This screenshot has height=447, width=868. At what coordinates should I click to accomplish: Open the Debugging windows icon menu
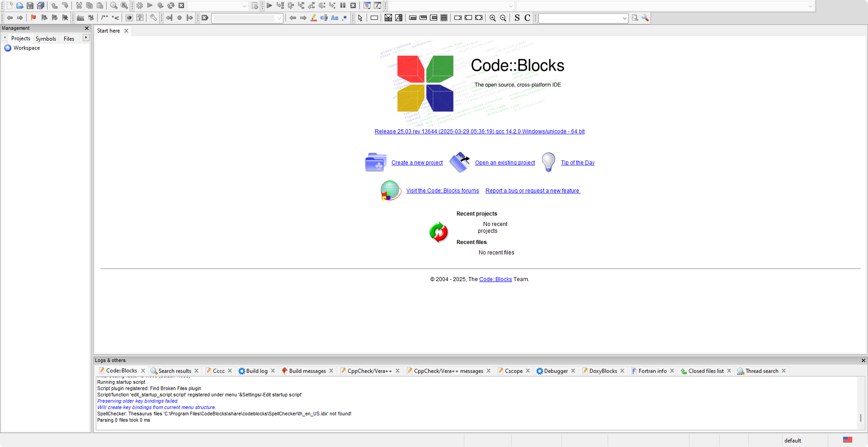click(x=367, y=5)
